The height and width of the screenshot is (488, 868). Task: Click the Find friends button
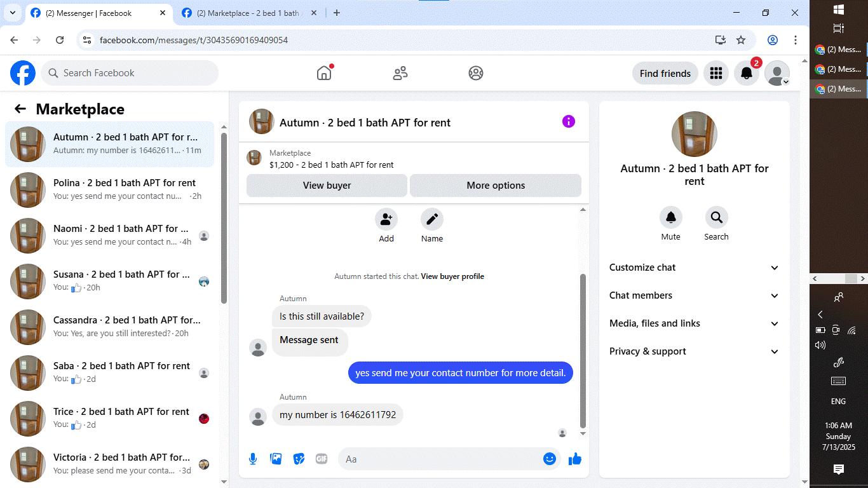(665, 73)
